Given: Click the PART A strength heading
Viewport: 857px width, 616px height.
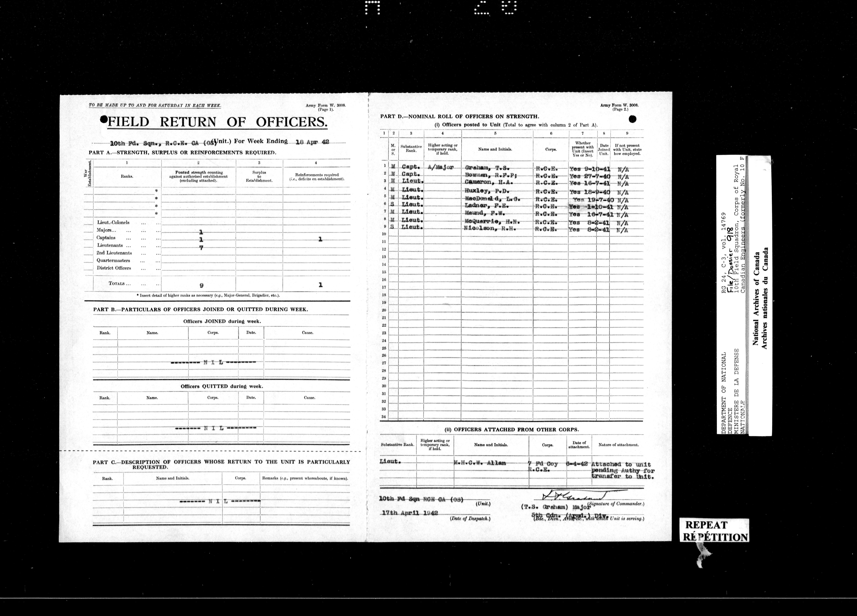Looking at the screenshot, I should pyautogui.click(x=182, y=153).
